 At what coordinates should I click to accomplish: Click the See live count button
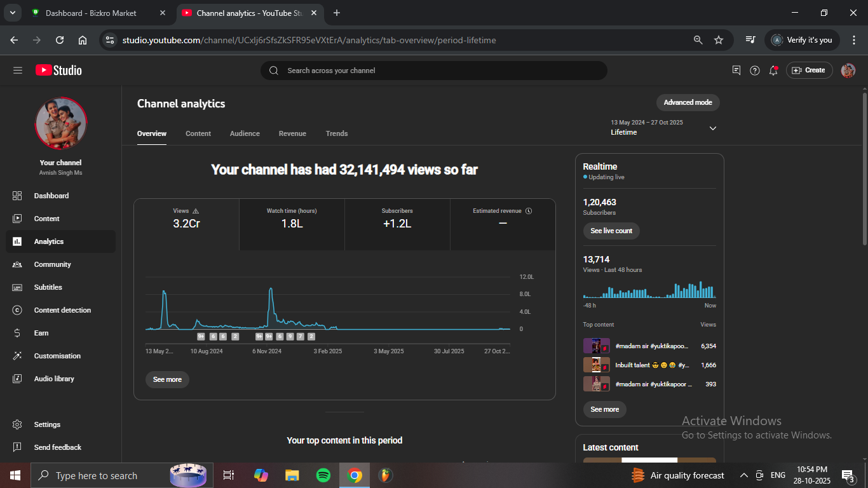(611, 231)
